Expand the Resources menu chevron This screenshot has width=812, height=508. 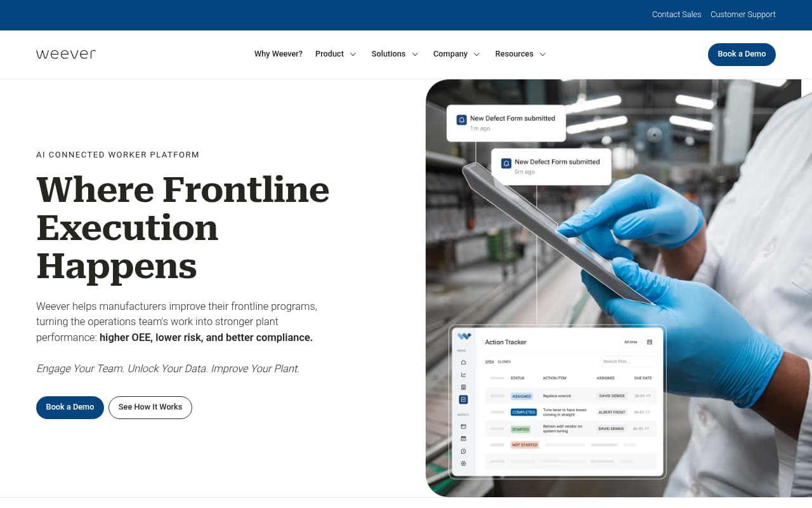[542, 54]
